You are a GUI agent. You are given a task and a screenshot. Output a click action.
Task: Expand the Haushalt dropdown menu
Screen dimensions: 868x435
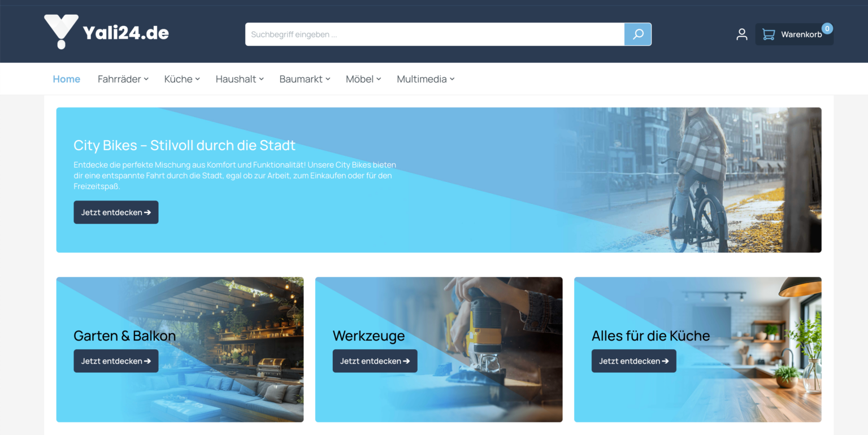(240, 79)
